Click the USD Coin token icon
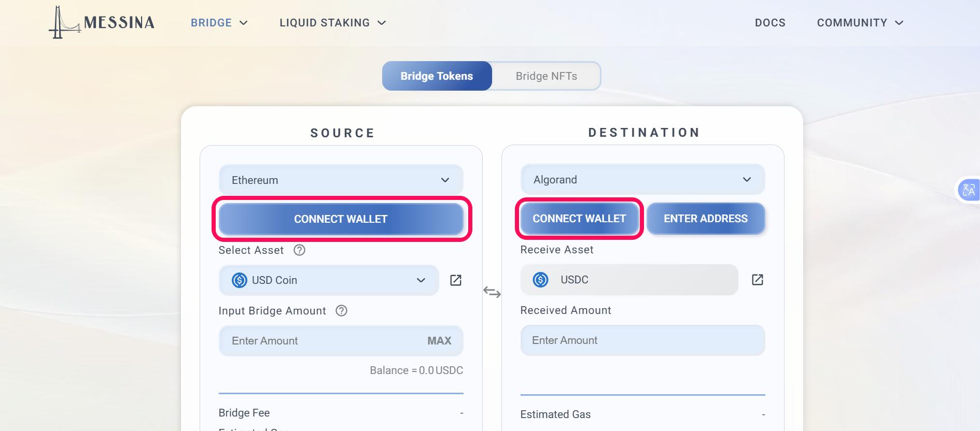The width and height of the screenshot is (980, 431). [x=239, y=280]
